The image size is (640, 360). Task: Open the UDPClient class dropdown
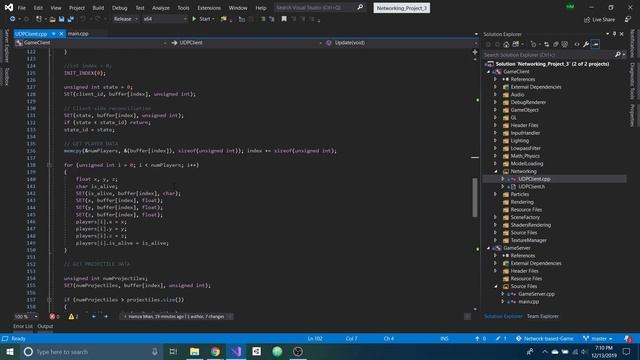coord(247,42)
